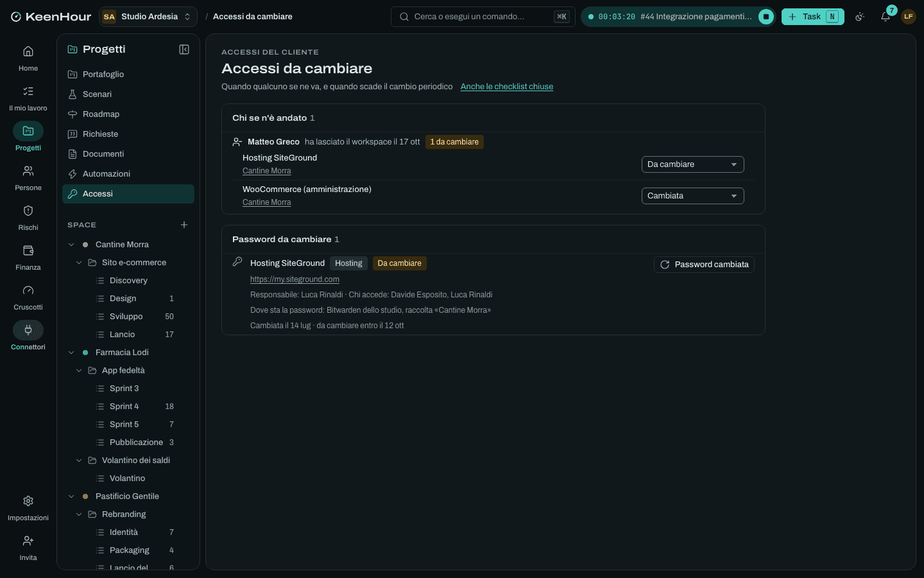Collapse the Farmacia Lodi space

(71, 353)
